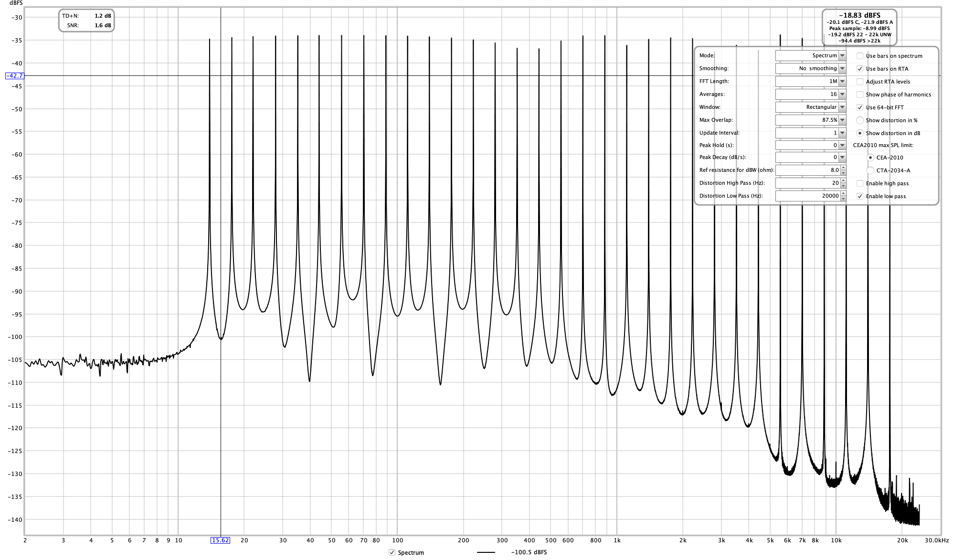
Task: Uncheck Use 64-bit FFT
Action: [x=860, y=107]
